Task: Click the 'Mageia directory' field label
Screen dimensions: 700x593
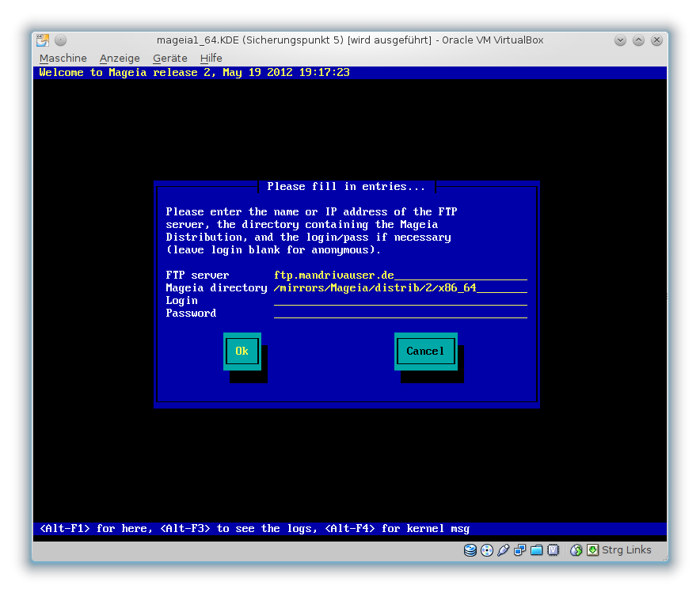Action: 216,288
